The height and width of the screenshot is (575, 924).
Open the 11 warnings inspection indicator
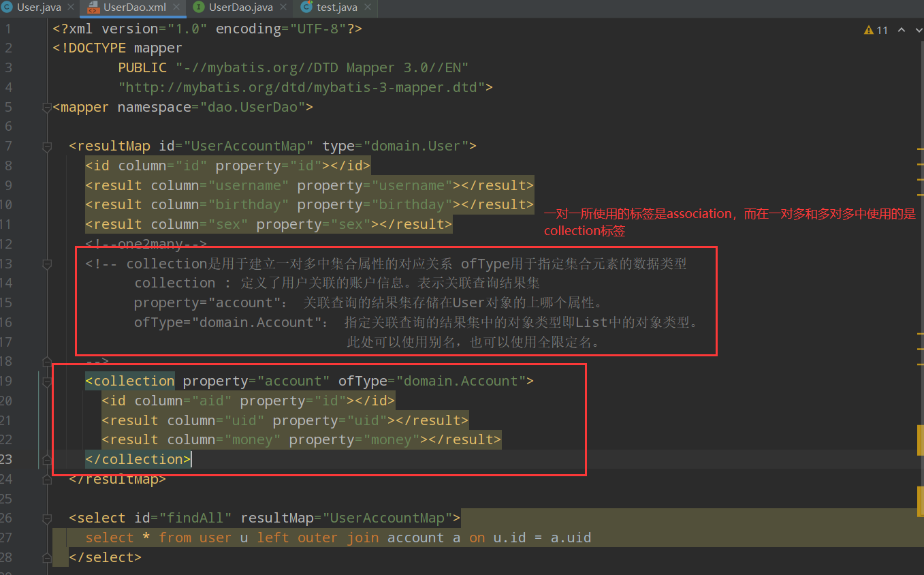click(x=876, y=30)
